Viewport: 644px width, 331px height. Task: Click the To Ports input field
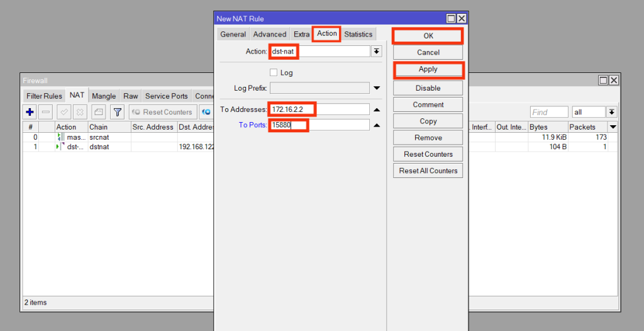319,125
